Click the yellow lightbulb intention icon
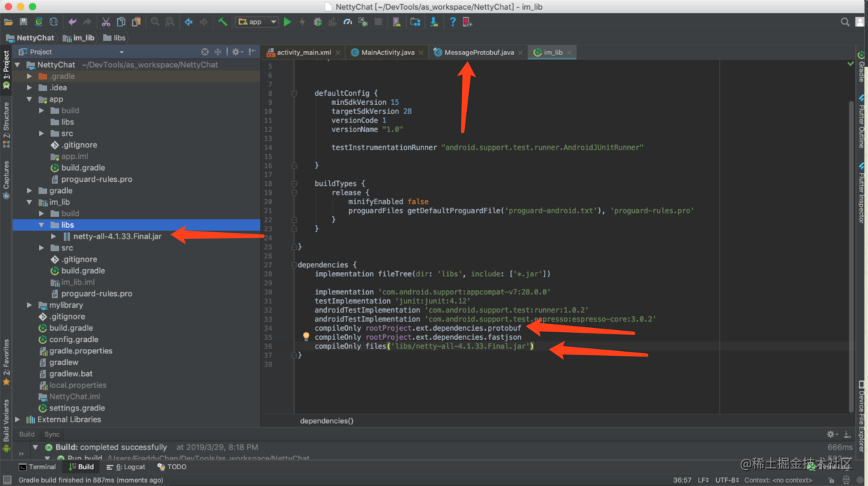Screen dimensions: 868x486 coord(306,336)
